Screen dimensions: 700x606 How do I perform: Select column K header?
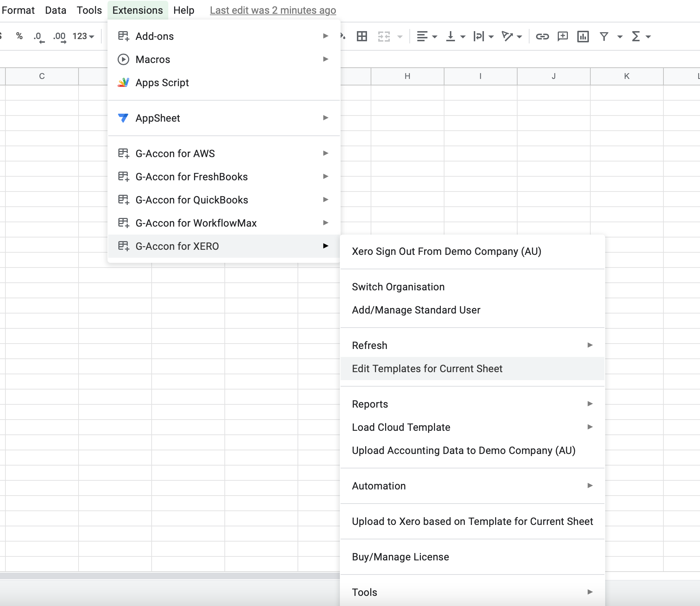click(627, 76)
